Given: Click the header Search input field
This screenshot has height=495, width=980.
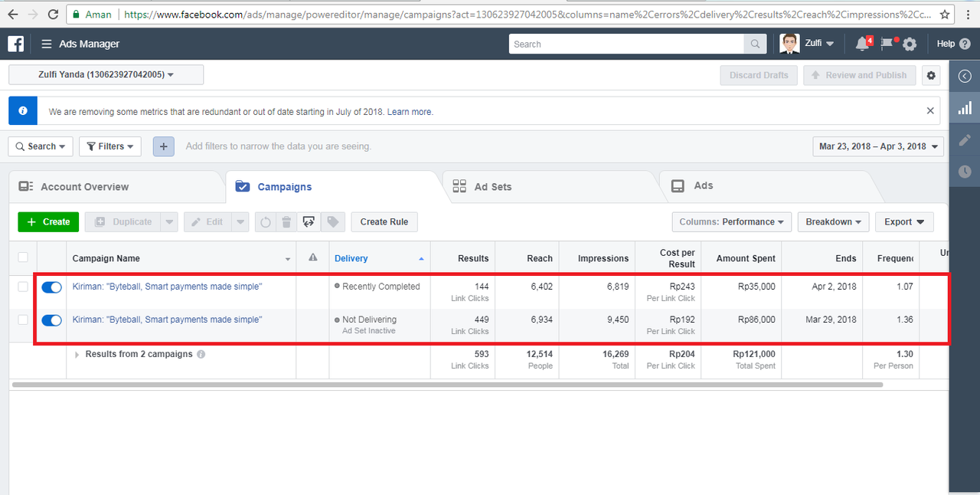Looking at the screenshot, I should (626, 44).
